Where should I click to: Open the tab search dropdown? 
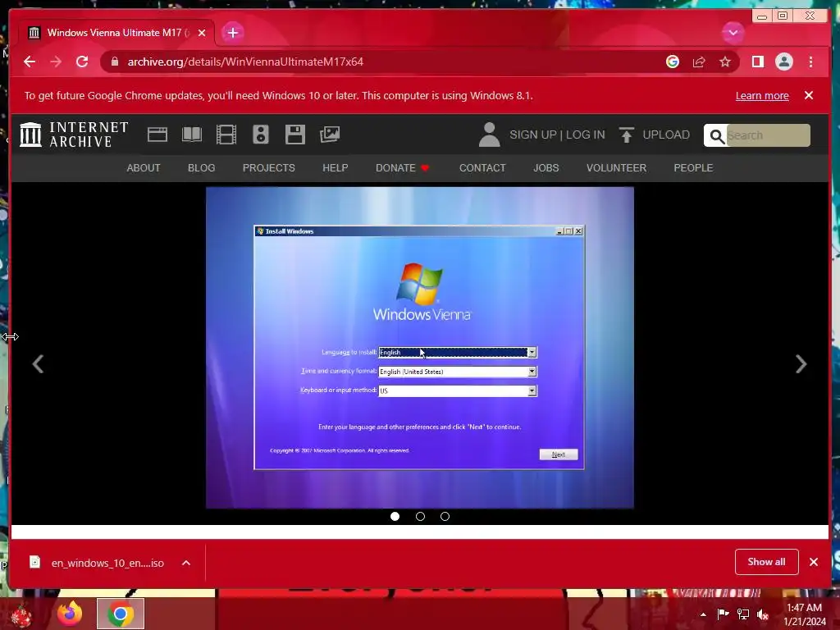coord(733,33)
